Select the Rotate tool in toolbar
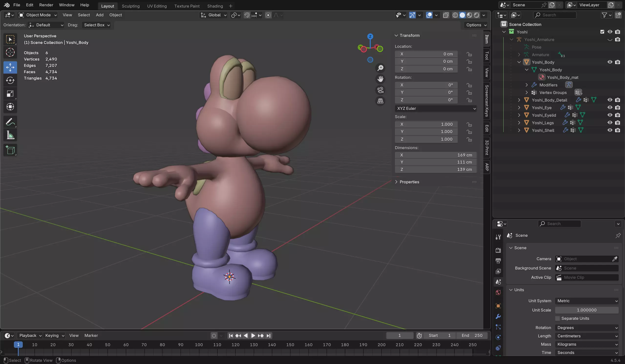 (10, 80)
